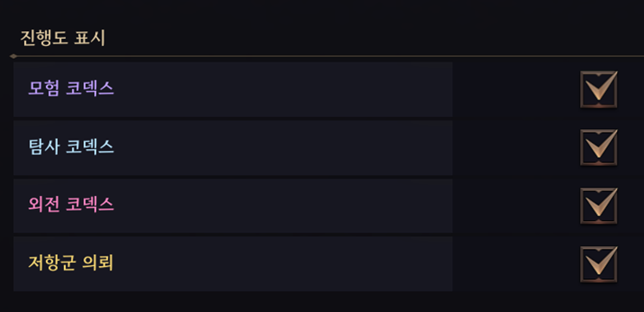The width and height of the screenshot is (644, 312).
Task: Click empty area of the 탐사 코덱스 row panel
Action: pyautogui.click(x=283, y=148)
